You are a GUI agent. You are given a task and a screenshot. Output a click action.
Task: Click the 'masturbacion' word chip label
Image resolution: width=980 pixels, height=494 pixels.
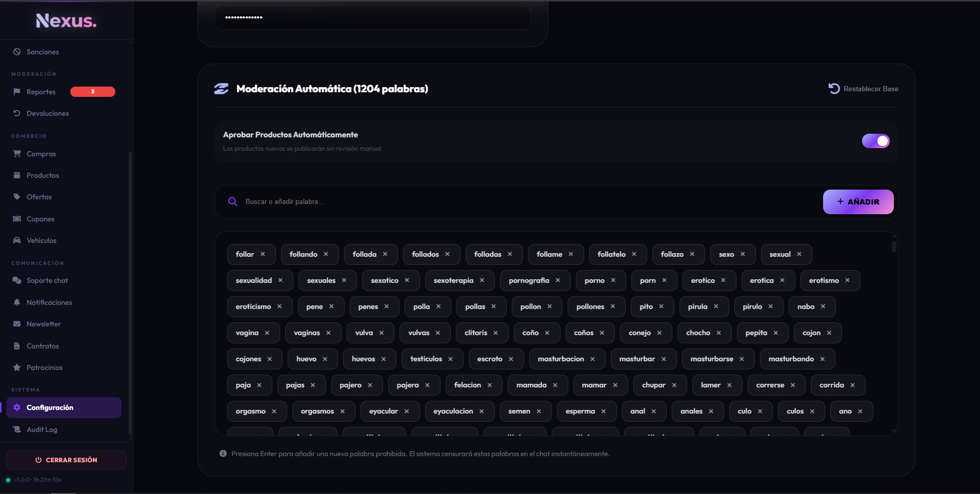[x=561, y=359]
